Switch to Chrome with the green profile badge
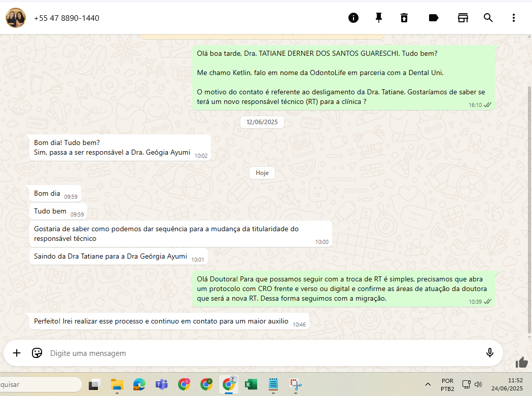Image resolution: width=532 pixels, height=396 pixels. point(206,384)
